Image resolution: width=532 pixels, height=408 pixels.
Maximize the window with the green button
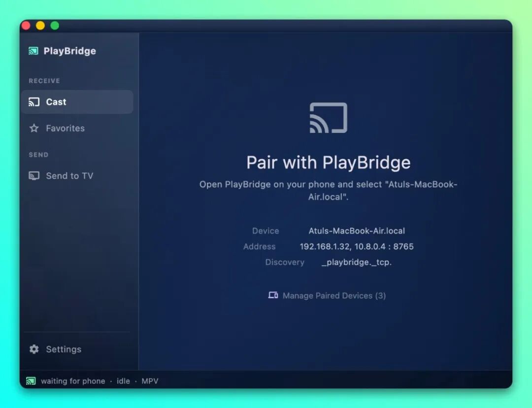pos(55,26)
